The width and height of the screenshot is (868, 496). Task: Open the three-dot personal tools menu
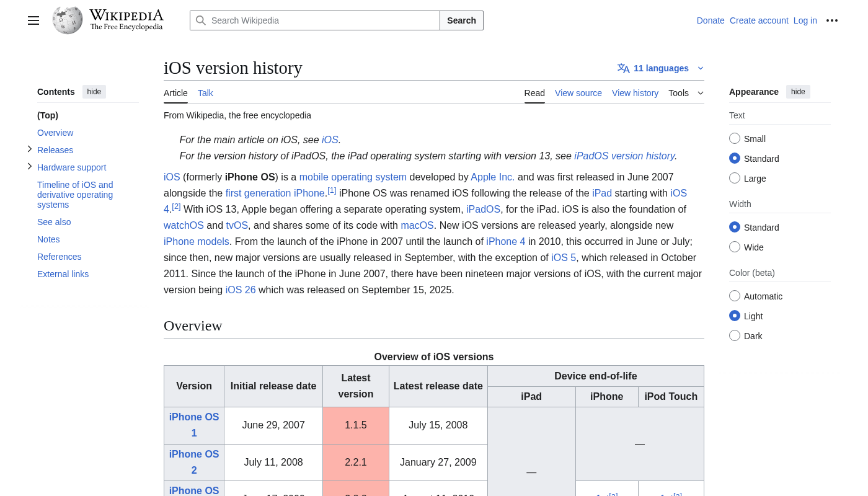tap(832, 20)
